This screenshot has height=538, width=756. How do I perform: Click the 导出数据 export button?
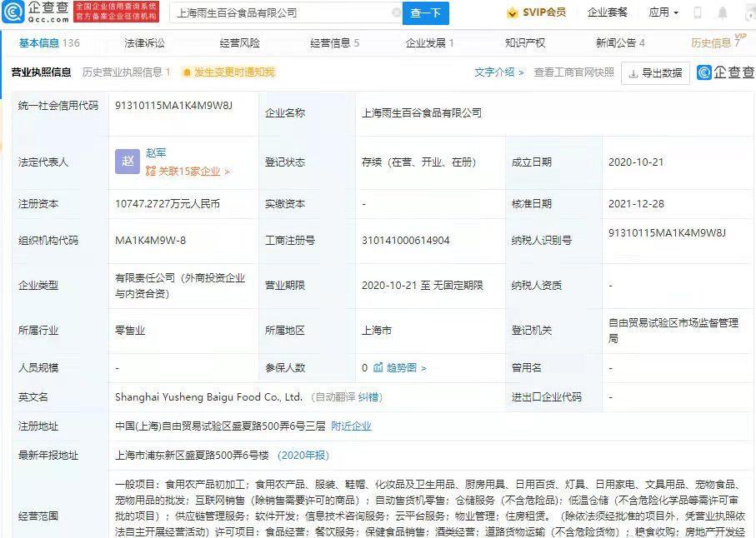coord(655,73)
